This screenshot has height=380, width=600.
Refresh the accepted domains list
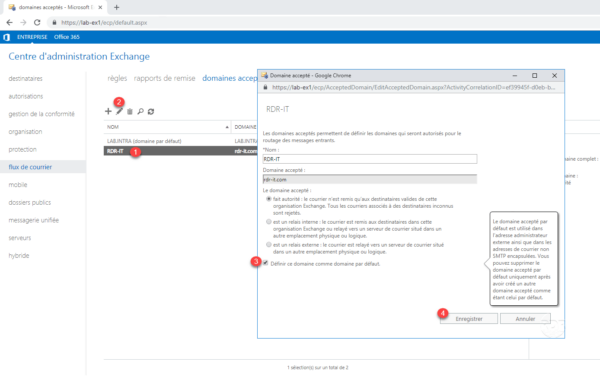pyautogui.click(x=151, y=111)
